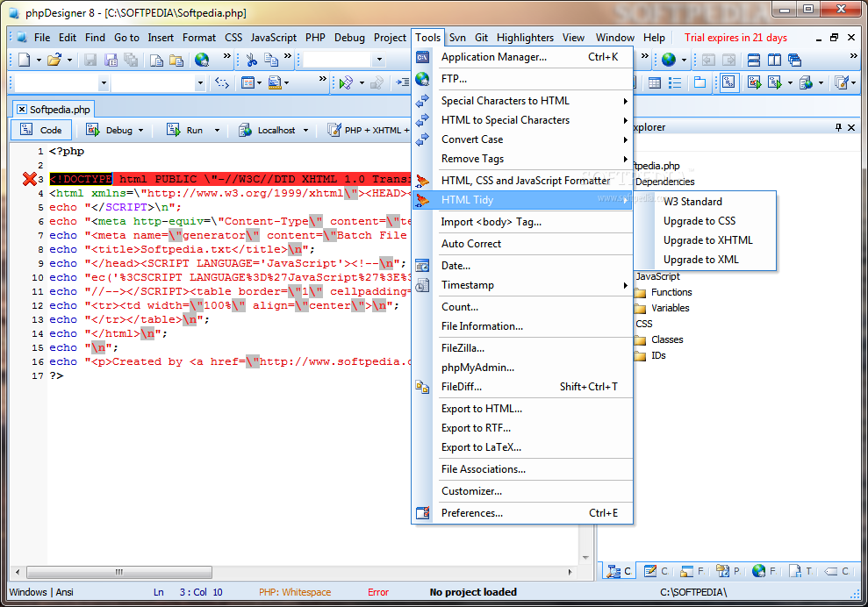This screenshot has width=868, height=607.
Task: Expand Special Characters to HTML submenu arrow
Action: point(625,101)
